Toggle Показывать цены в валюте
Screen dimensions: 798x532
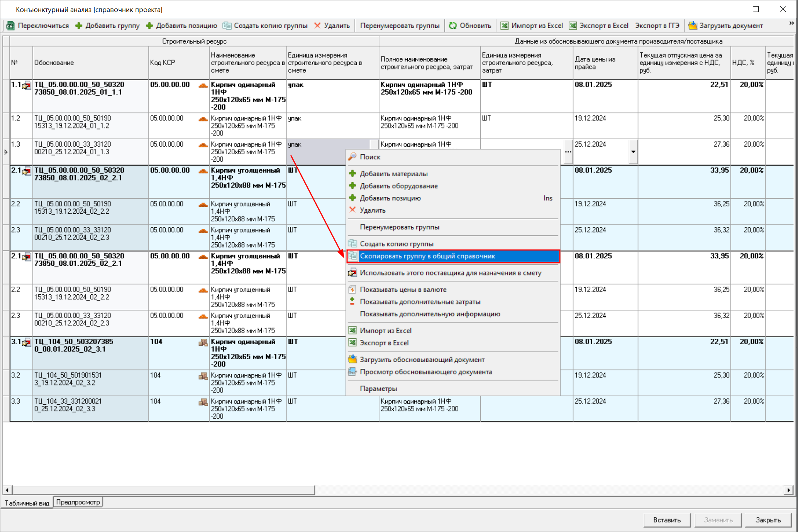(x=453, y=290)
